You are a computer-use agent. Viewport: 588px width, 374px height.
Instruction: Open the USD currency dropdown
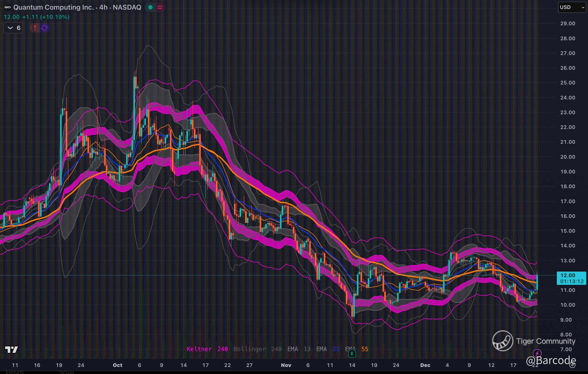pos(572,7)
